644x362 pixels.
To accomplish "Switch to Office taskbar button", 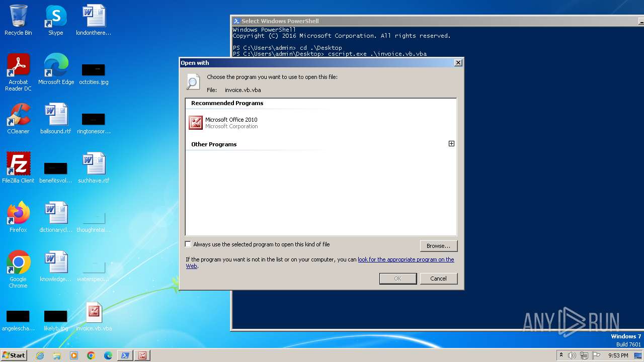I will point(142,355).
